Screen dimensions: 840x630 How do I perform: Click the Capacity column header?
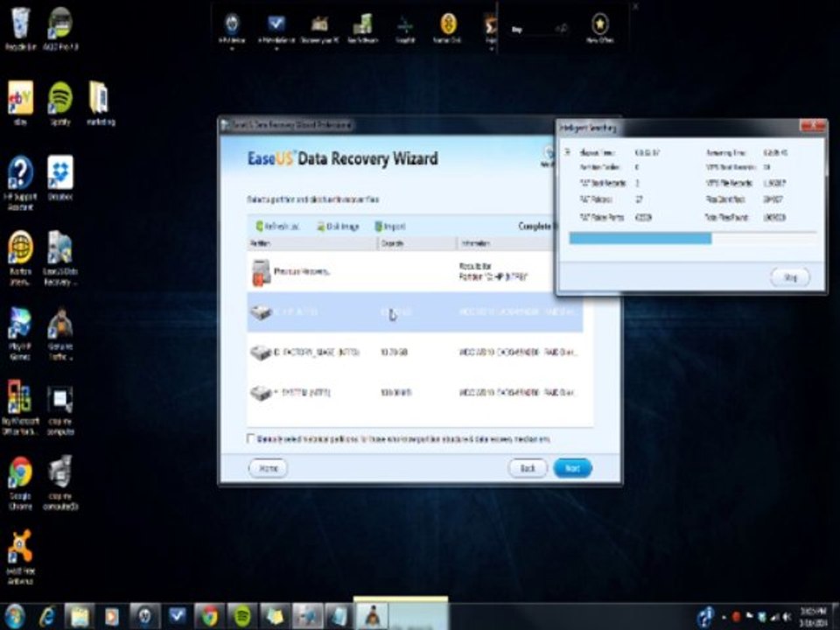pos(417,243)
